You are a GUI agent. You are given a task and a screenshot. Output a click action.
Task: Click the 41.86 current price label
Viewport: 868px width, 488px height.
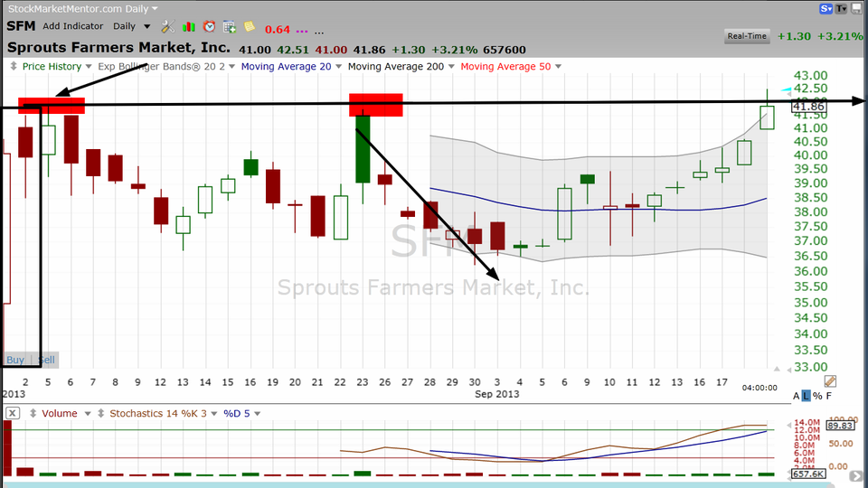pos(808,107)
